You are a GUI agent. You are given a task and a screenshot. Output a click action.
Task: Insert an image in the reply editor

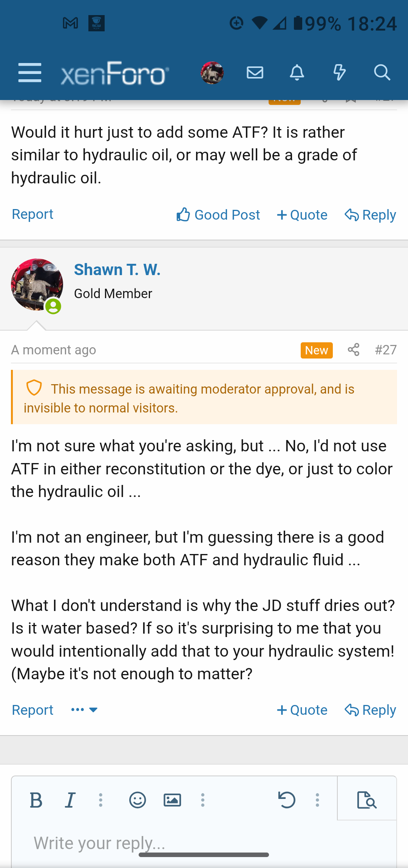(x=172, y=800)
